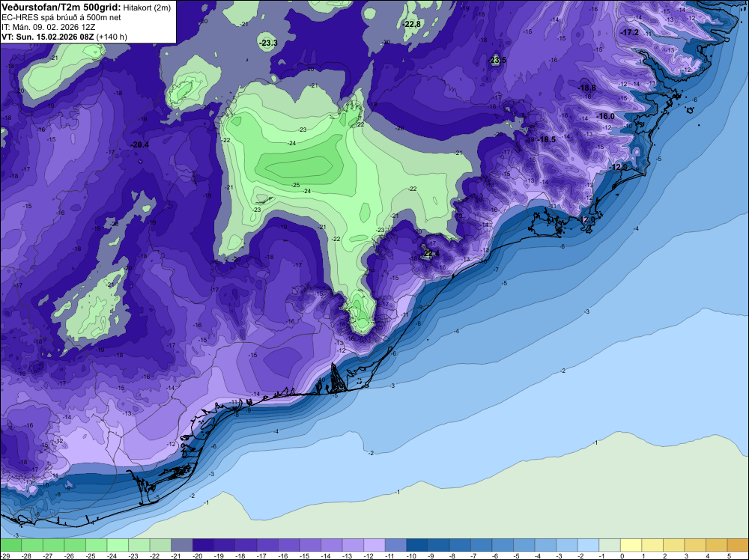This screenshot has width=749, height=560.
Task: Click the bold -18.5 value label
Action: 547,140
